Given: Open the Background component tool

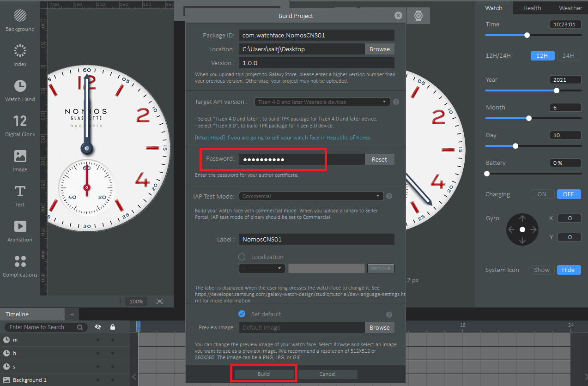Looking at the screenshot, I should point(20,19).
